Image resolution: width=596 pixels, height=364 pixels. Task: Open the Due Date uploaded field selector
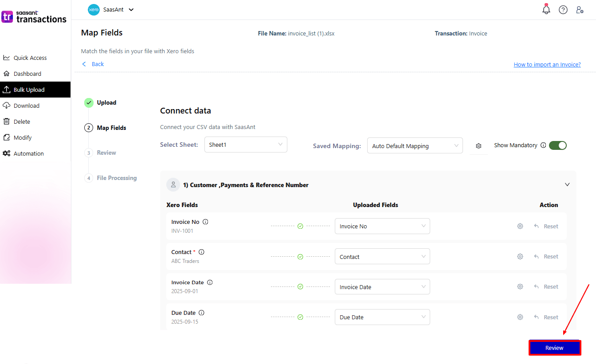[382, 317]
